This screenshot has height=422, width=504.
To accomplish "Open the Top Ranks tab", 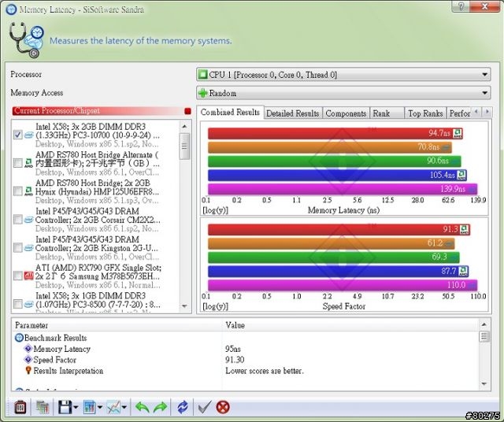I will click(425, 113).
